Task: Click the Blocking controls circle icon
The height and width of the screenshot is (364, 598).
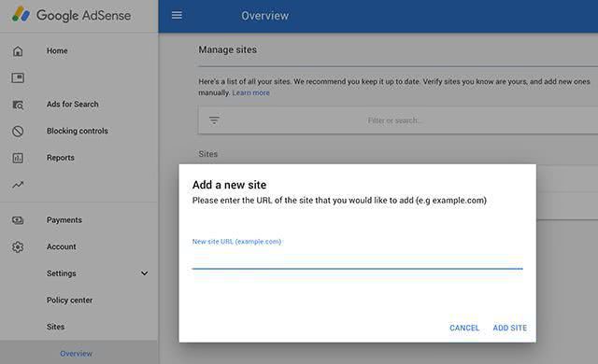Action: [18, 132]
